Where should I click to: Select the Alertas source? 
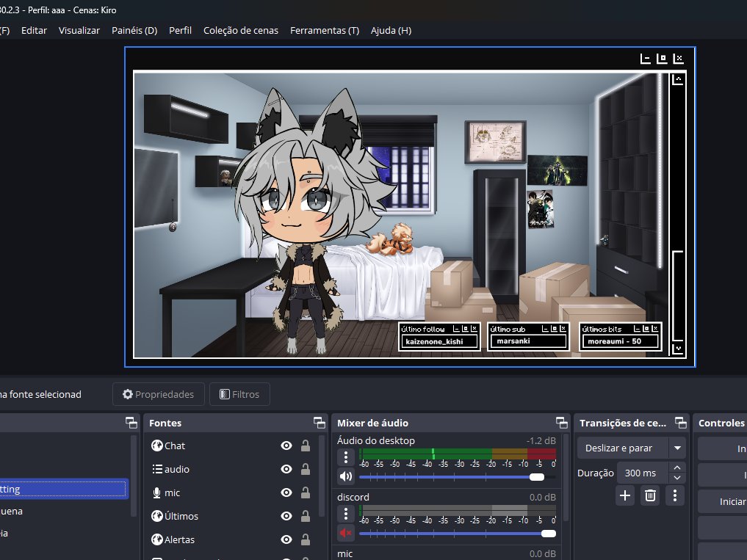pyautogui.click(x=179, y=539)
